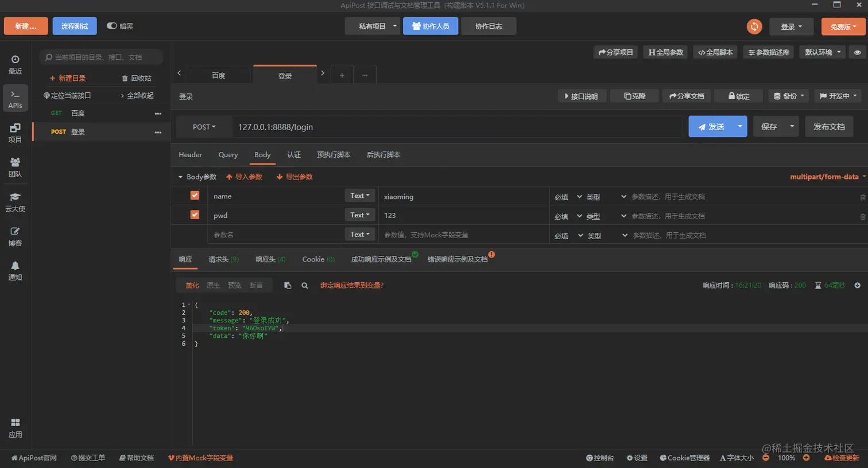Switch response view to 原生 raw
868x468 pixels.
(x=213, y=285)
